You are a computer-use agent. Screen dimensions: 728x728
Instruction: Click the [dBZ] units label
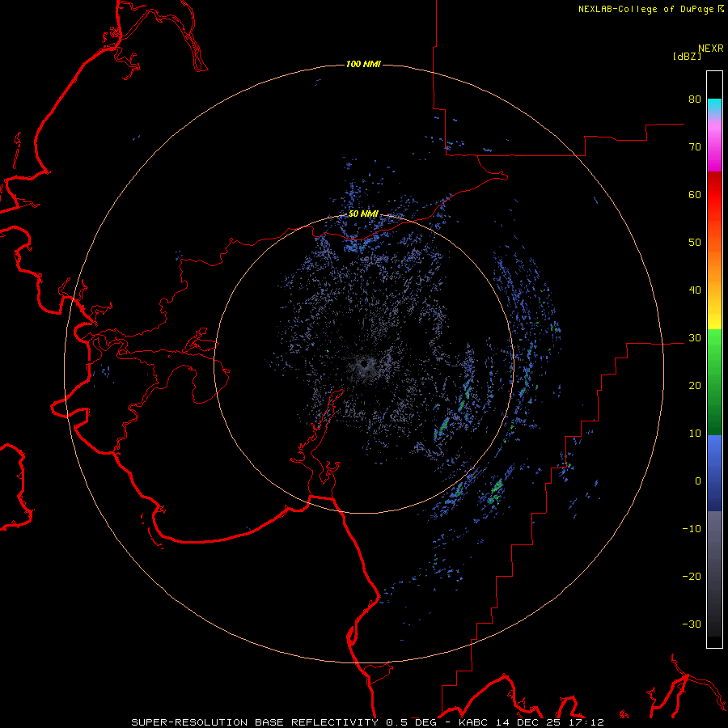pos(687,57)
